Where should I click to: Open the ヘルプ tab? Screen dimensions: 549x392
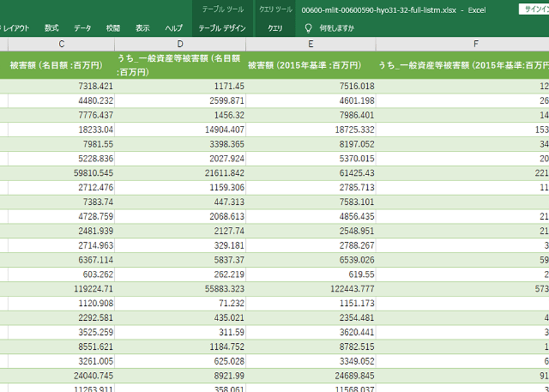point(173,28)
